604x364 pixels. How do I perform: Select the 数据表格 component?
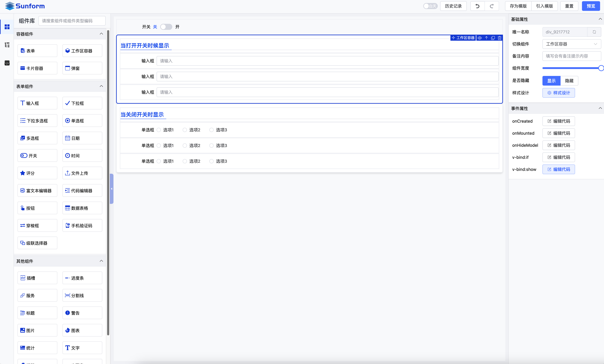(x=82, y=208)
